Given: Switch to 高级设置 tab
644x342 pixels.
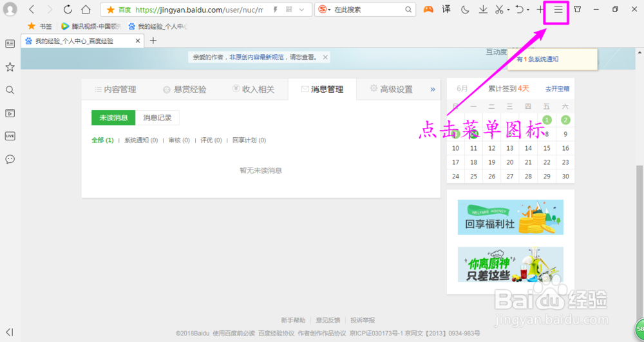Looking at the screenshot, I should [391, 89].
